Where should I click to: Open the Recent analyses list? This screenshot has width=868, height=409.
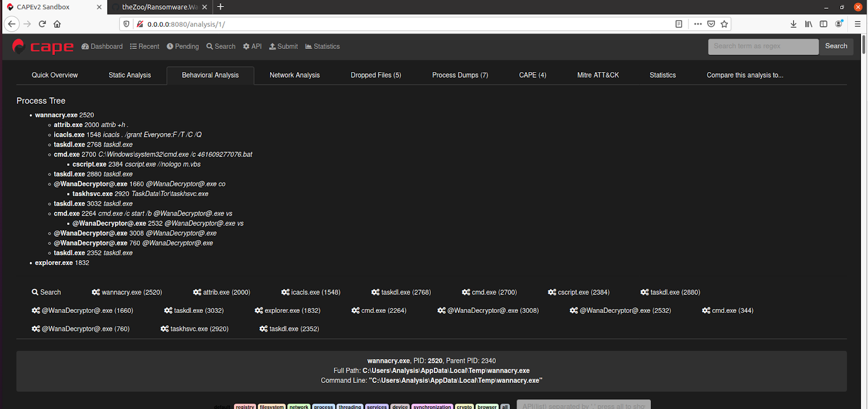pos(144,47)
